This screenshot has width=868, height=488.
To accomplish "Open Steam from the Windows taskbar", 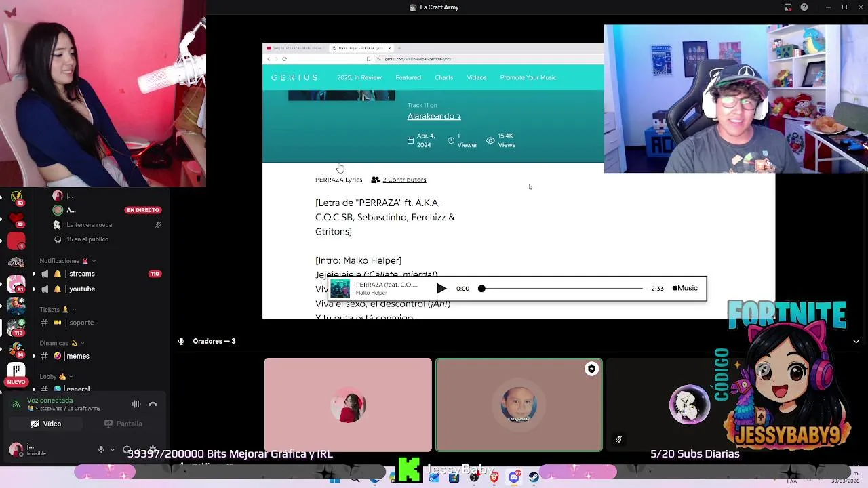I will pyautogui.click(x=534, y=477).
